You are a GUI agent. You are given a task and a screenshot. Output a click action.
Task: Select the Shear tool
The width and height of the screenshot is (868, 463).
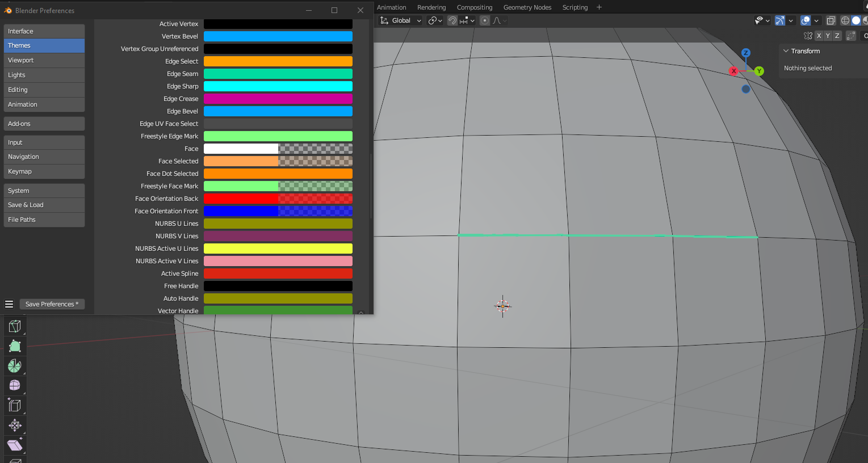point(15,445)
